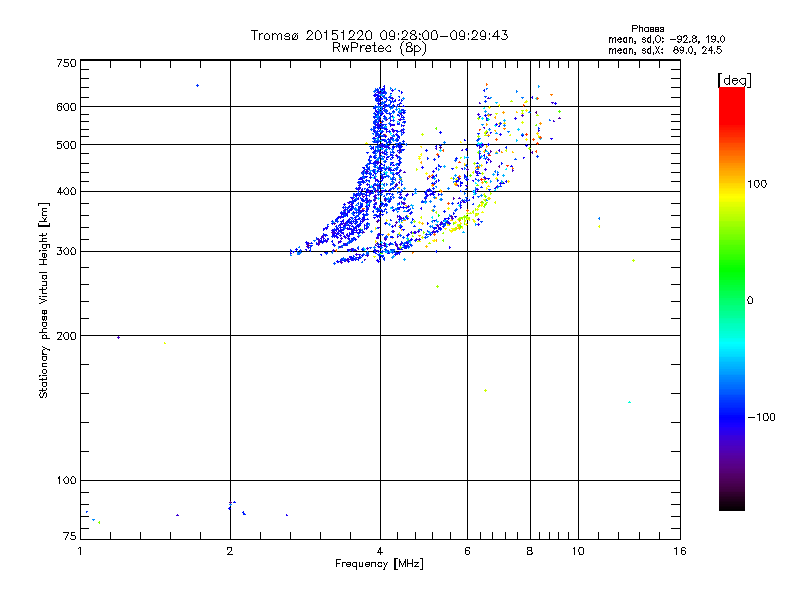The image size is (800, 600).
Task: Click the colorbar '-100' tick label
Action: tap(762, 417)
